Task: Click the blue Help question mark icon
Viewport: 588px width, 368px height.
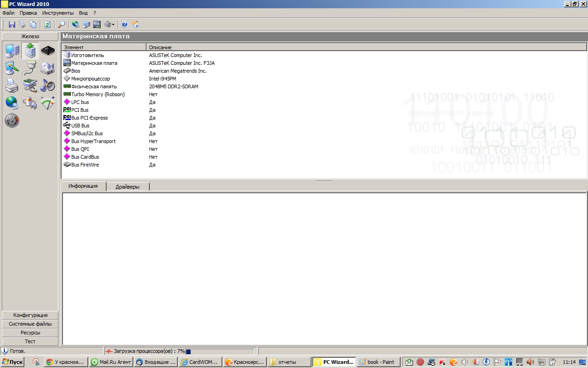Action: pos(124,24)
